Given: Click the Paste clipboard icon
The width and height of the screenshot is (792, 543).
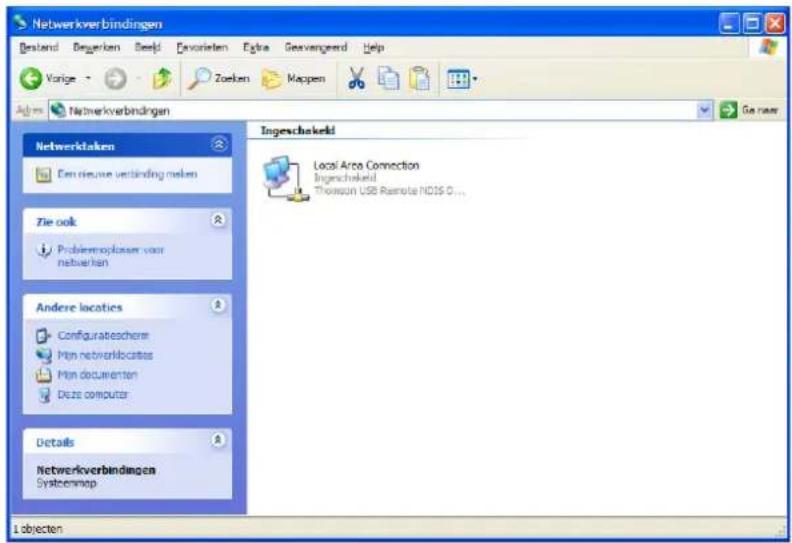Looking at the screenshot, I should pyautogui.click(x=419, y=79).
